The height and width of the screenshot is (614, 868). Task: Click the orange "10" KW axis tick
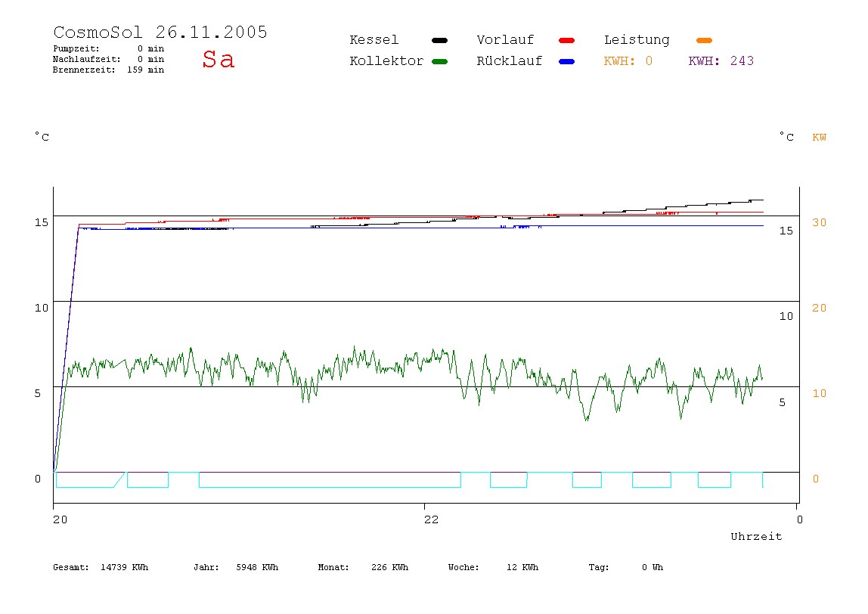pyautogui.click(x=820, y=394)
